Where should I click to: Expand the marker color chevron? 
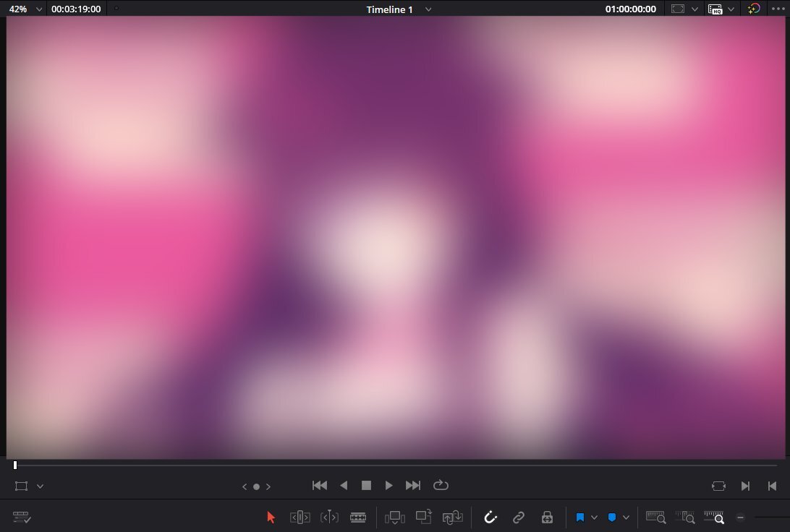626,518
